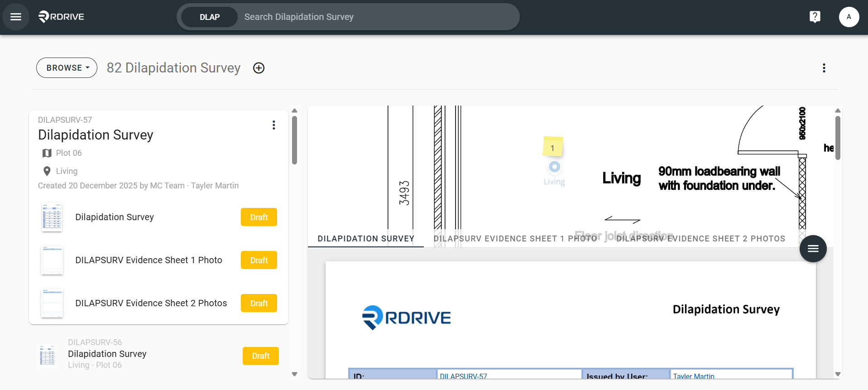Open the hamburger navigation menu

click(16, 17)
